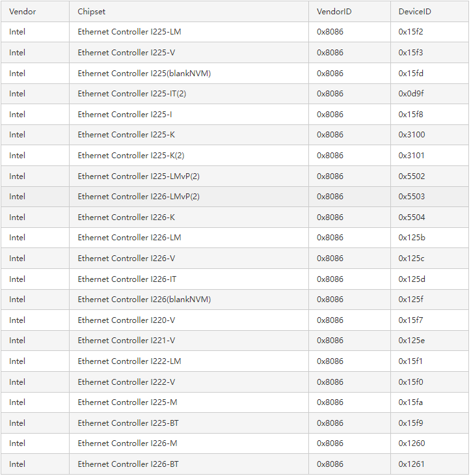The width and height of the screenshot is (471, 476).
Task: Click the Chipset column header
Action: pos(189,12)
